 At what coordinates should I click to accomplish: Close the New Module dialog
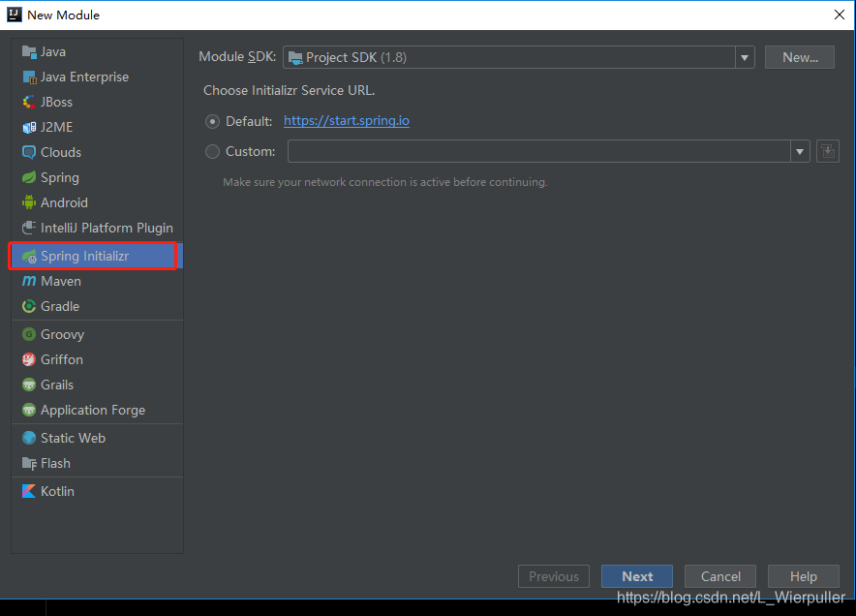click(840, 15)
